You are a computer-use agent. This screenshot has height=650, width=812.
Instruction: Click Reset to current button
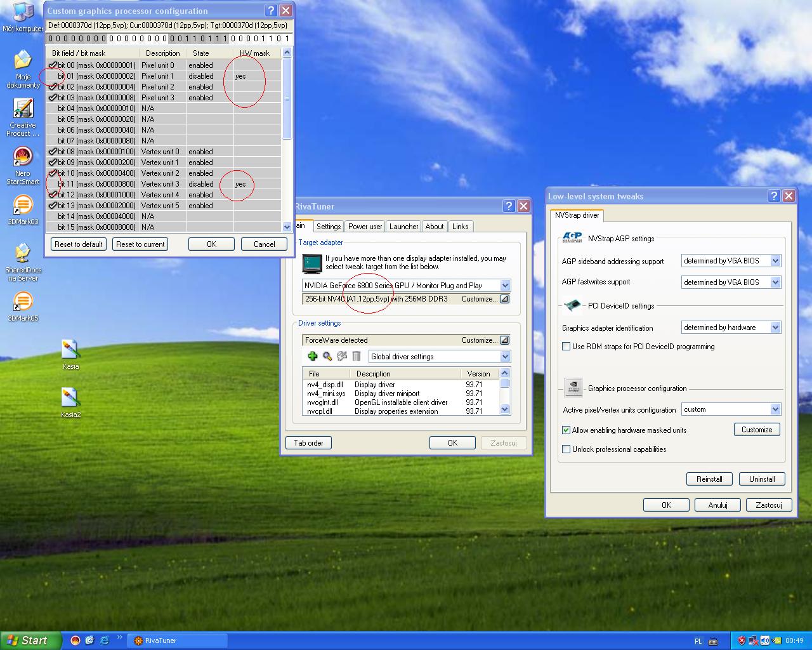click(x=140, y=244)
